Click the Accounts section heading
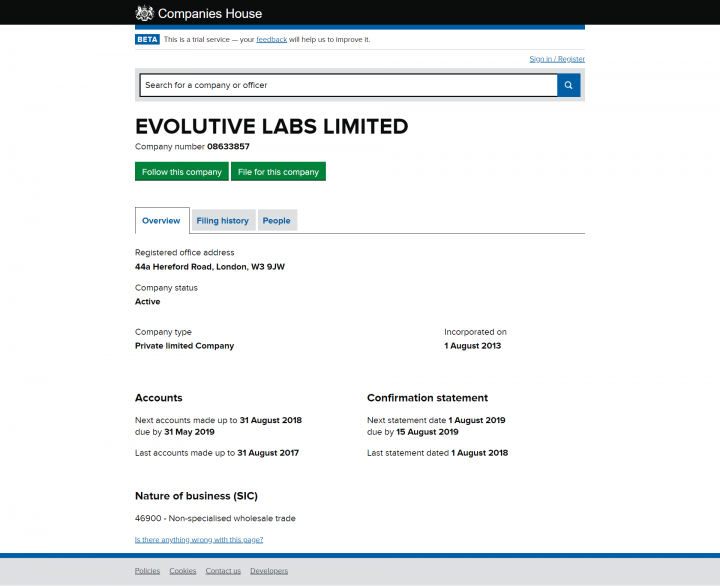This screenshot has height=586, width=720. [158, 398]
